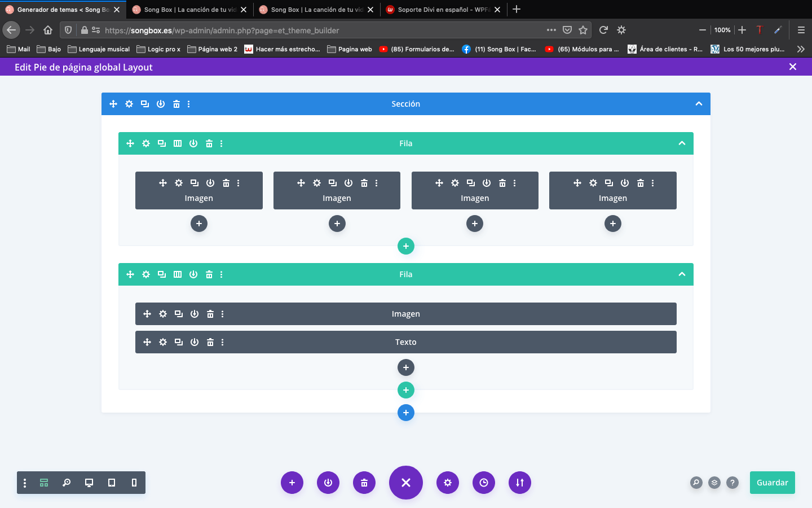Collapse the Sección chevron

[699, 104]
